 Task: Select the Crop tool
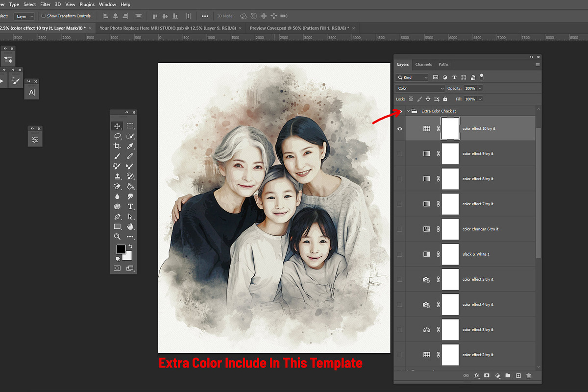pyautogui.click(x=117, y=146)
